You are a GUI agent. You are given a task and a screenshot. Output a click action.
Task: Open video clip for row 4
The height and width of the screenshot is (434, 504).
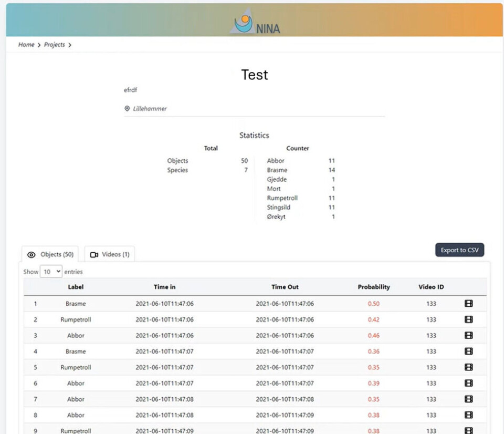point(468,352)
